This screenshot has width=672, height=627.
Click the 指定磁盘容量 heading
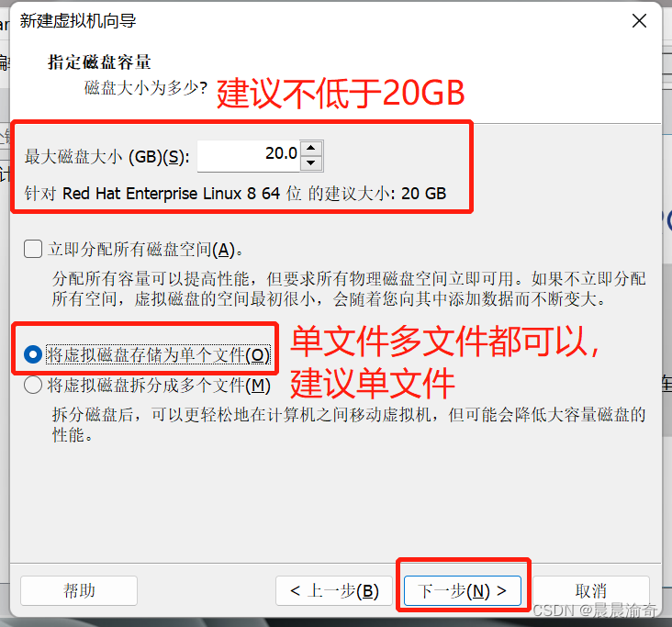pos(99,62)
